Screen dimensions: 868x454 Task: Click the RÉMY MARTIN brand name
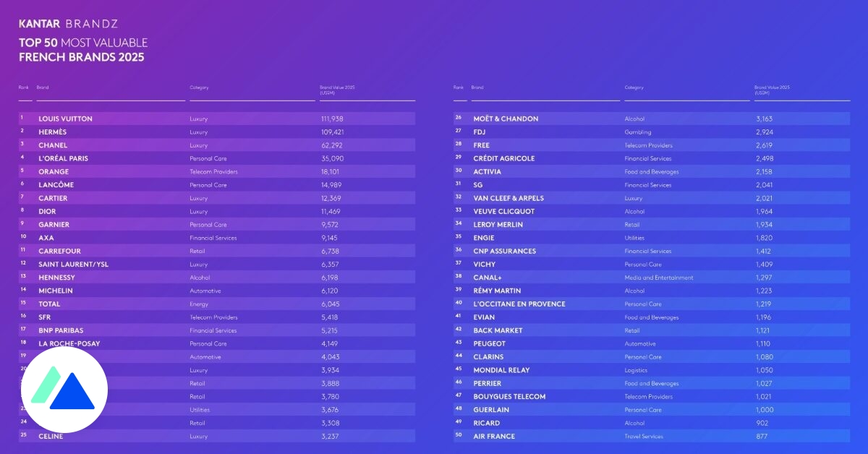[497, 291]
